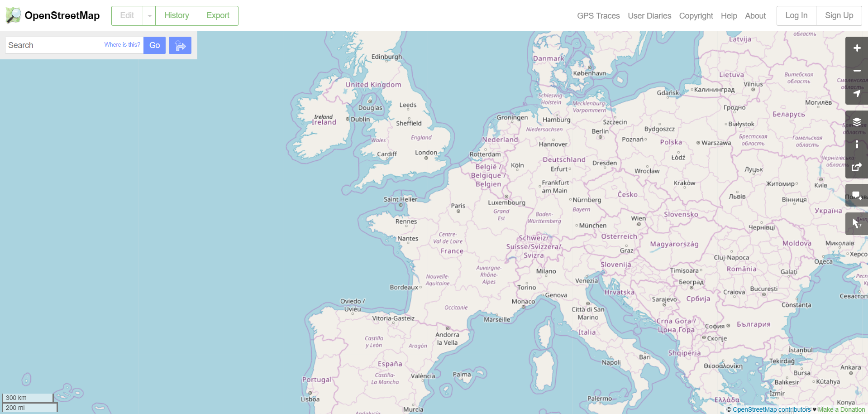Screen dimensions: 868x414
Task: Click the München label on the map
Action: (x=593, y=226)
